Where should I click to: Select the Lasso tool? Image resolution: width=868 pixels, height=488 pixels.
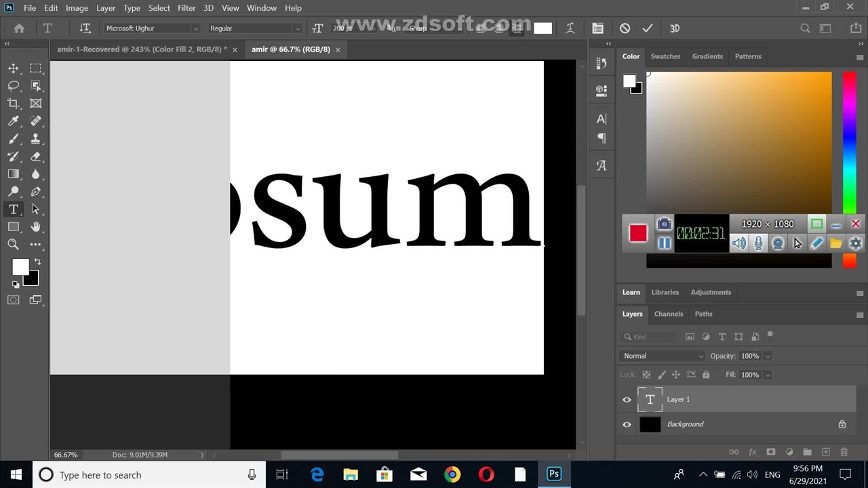[x=14, y=86]
